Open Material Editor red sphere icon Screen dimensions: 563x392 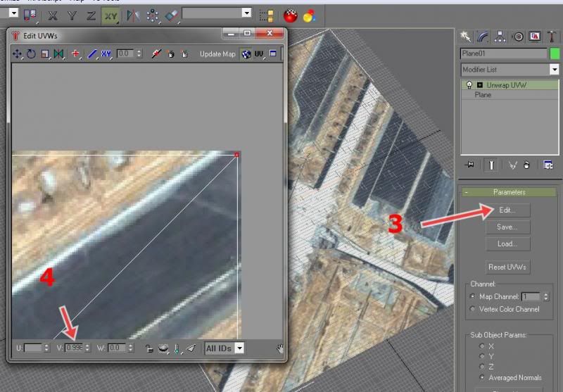(290, 15)
